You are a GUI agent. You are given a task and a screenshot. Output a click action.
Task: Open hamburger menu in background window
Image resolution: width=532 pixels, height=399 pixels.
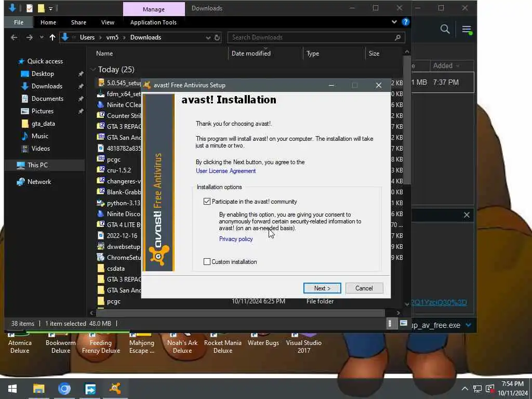(x=467, y=30)
